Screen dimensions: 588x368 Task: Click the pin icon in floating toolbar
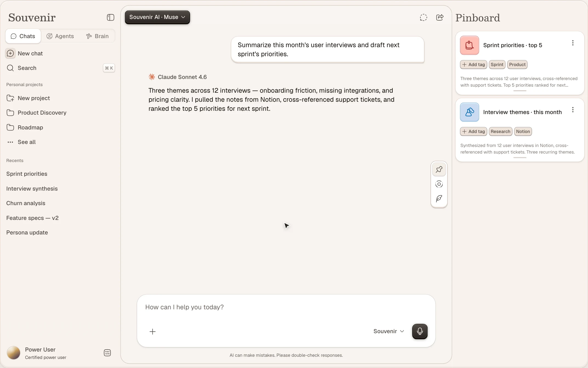point(439,169)
